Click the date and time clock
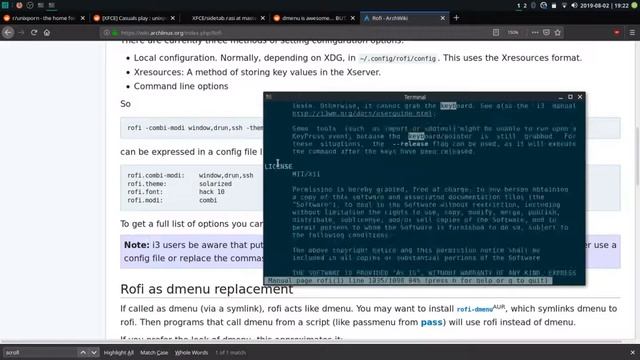Image resolution: width=640 pixels, height=360 pixels. [604, 6]
